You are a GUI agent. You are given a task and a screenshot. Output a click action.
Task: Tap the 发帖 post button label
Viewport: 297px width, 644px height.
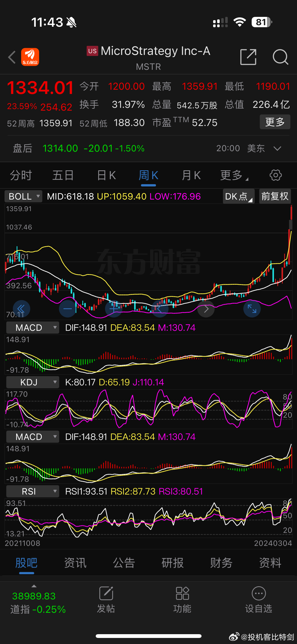[x=106, y=608]
